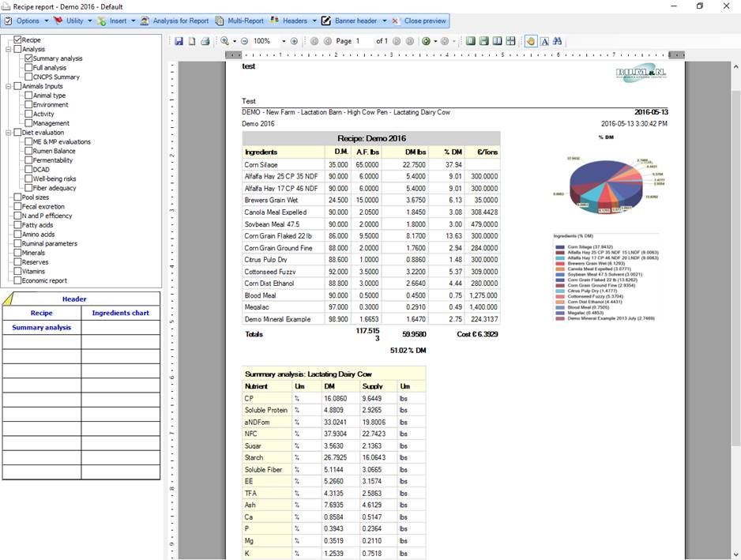Open page setup with the blank page icon
The image size is (741, 560).
click(192, 41)
